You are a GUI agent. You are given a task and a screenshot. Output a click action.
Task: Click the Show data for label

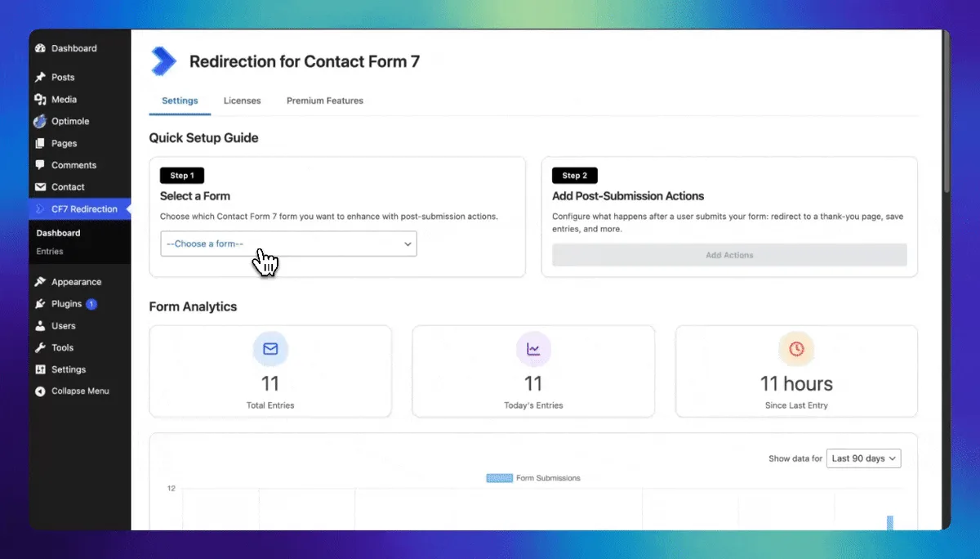click(795, 458)
